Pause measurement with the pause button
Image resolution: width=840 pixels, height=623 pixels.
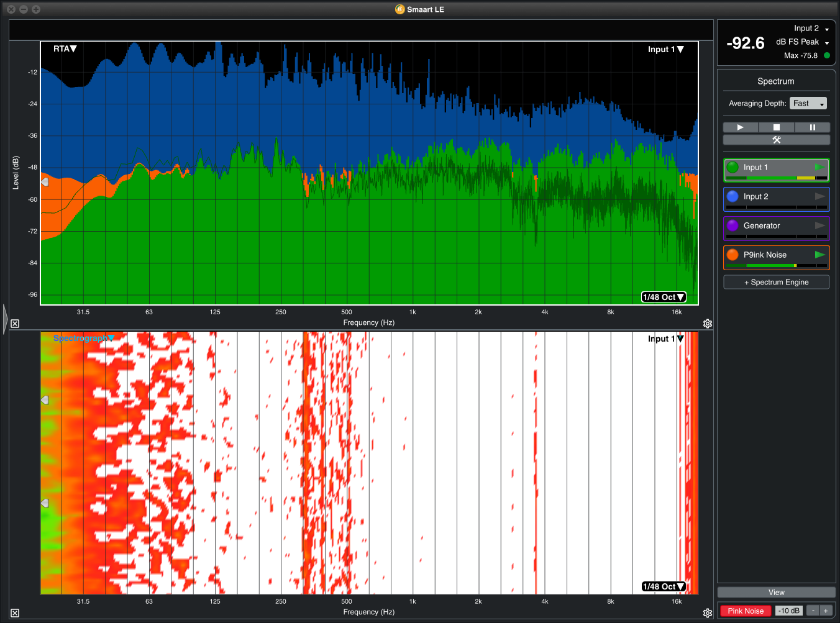click(x=812, y=127)
